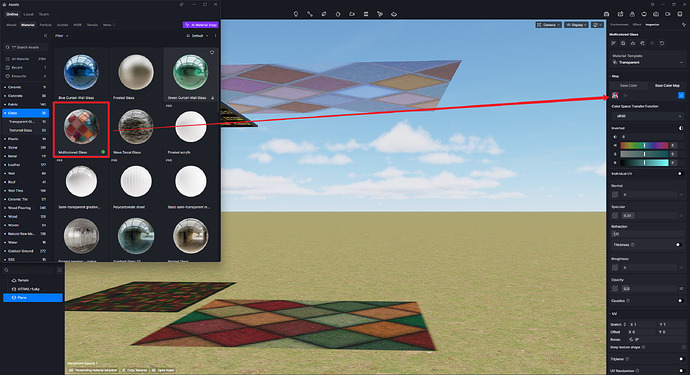This screenshot has width=690, height=375.
Task: Adjust the Hue slider
Action: coord(644,145)
